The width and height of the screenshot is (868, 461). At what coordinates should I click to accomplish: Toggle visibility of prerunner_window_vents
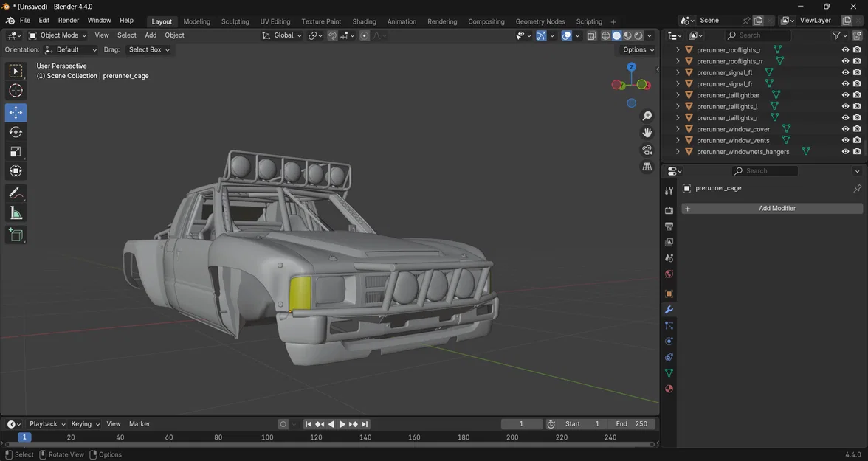845,140
